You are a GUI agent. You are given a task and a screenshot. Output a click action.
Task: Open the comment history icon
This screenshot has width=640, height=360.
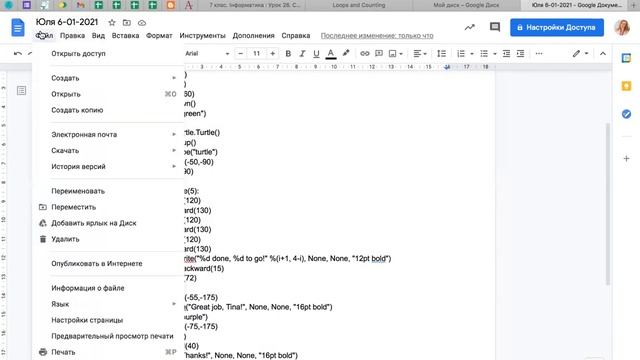(x=495, y=27)
